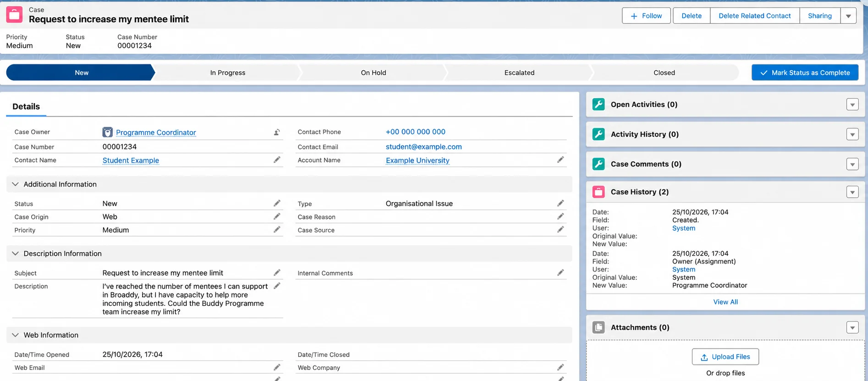Open the Open Activities dropdown menu

(852, 105)
